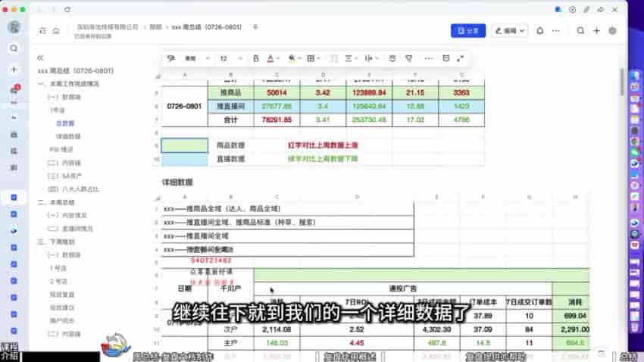Click the '通投广告' header cell
This screenshot has height=362, width=644.
pos(403,289)
